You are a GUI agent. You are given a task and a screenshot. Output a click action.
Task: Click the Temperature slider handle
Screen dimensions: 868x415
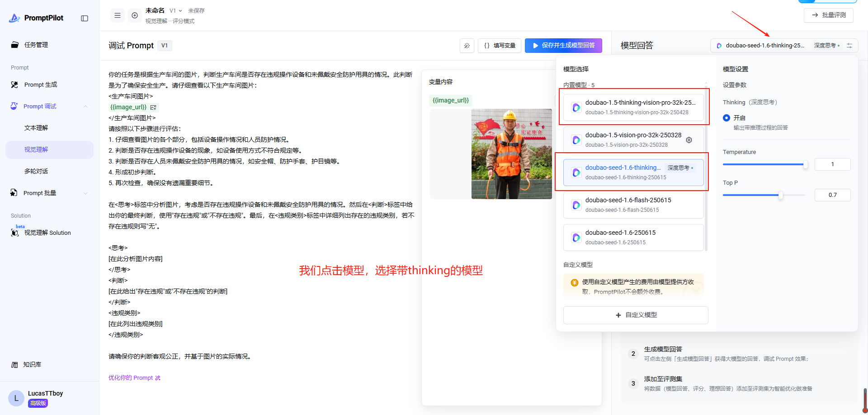(805, 165)
